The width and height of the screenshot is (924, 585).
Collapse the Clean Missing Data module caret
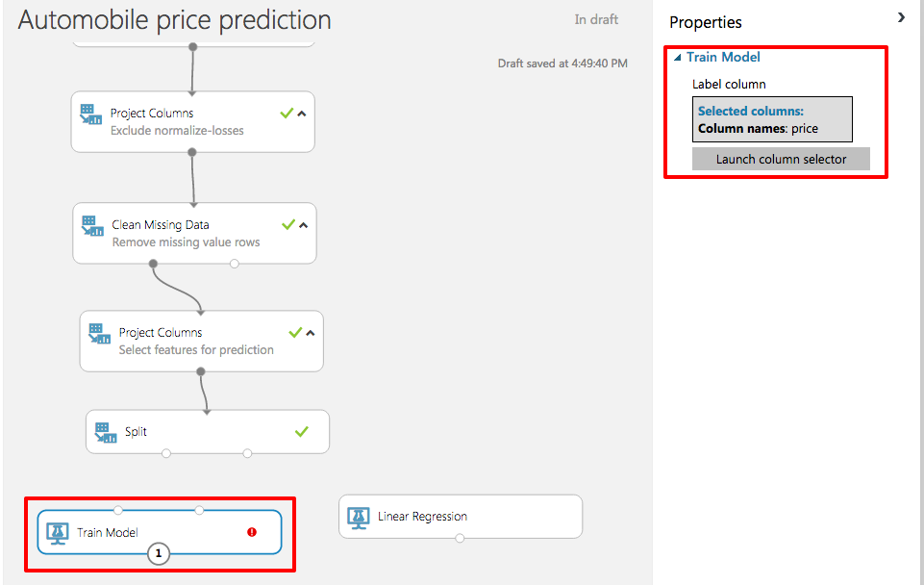coord(304,225)
